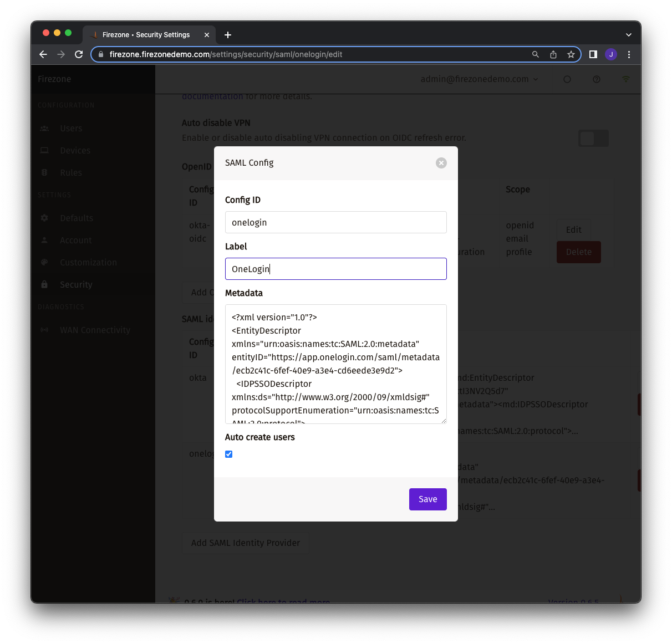Toggle the browser side panel

[x=593, y=54]
